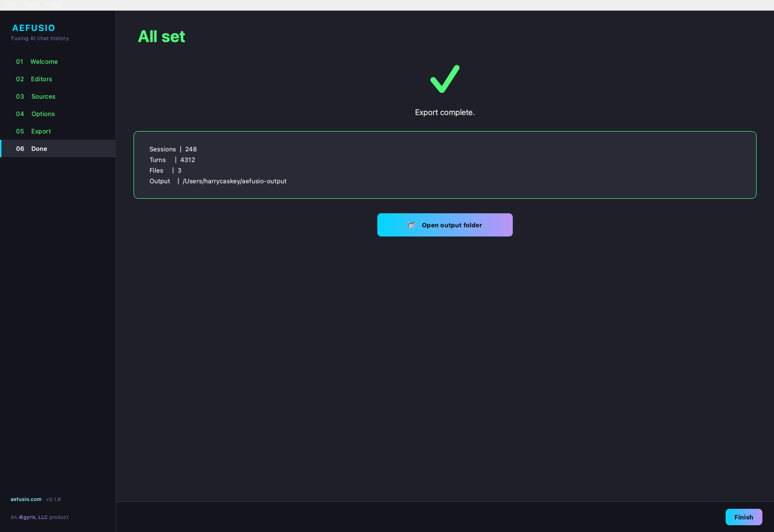
Task: Select step 04 Options in sidebar
Action: point(43,114)
